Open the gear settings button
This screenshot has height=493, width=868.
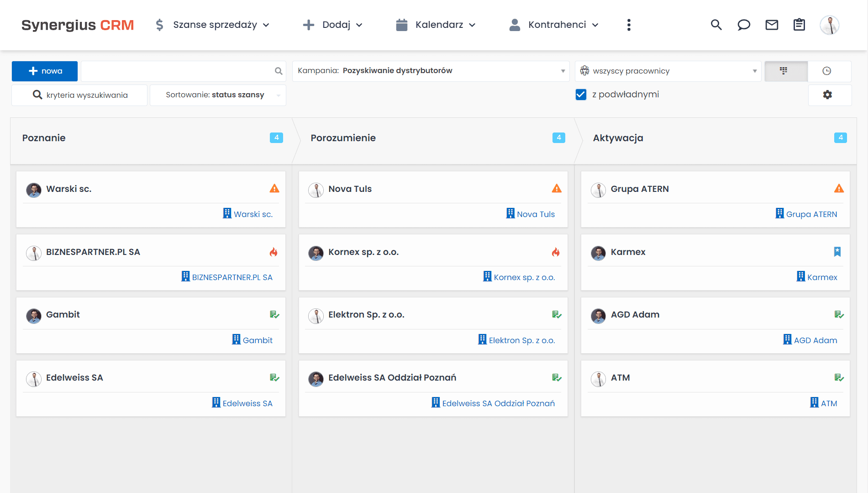click(827, 95)
